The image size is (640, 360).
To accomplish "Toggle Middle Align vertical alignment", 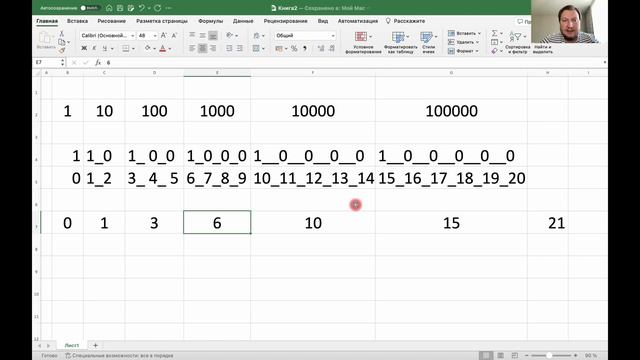I will pos(202,36).
